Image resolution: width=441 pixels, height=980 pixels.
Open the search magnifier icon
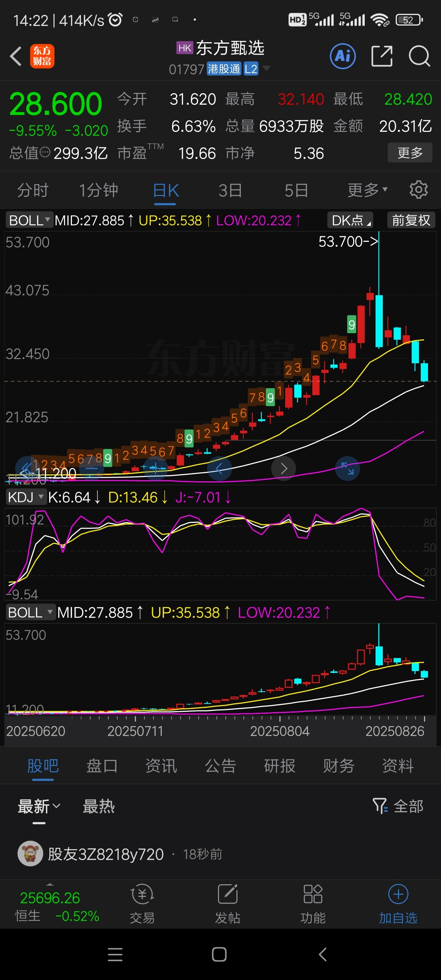click(419, 56)
